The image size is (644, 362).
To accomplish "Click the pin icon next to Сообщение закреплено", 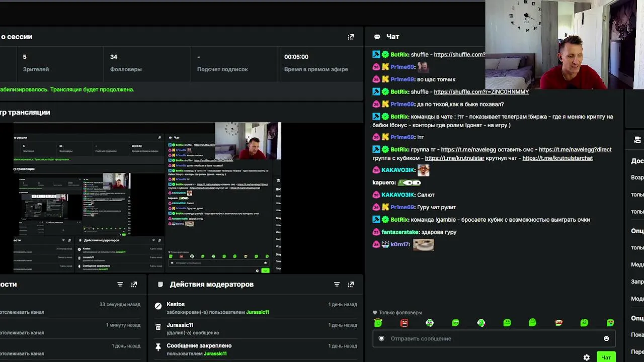I will 158,347.
